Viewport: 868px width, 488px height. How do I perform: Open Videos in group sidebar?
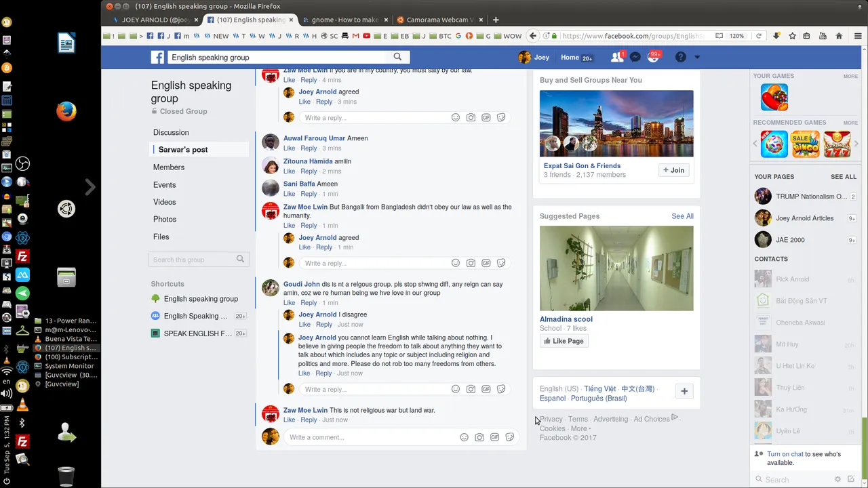[164, 202]
